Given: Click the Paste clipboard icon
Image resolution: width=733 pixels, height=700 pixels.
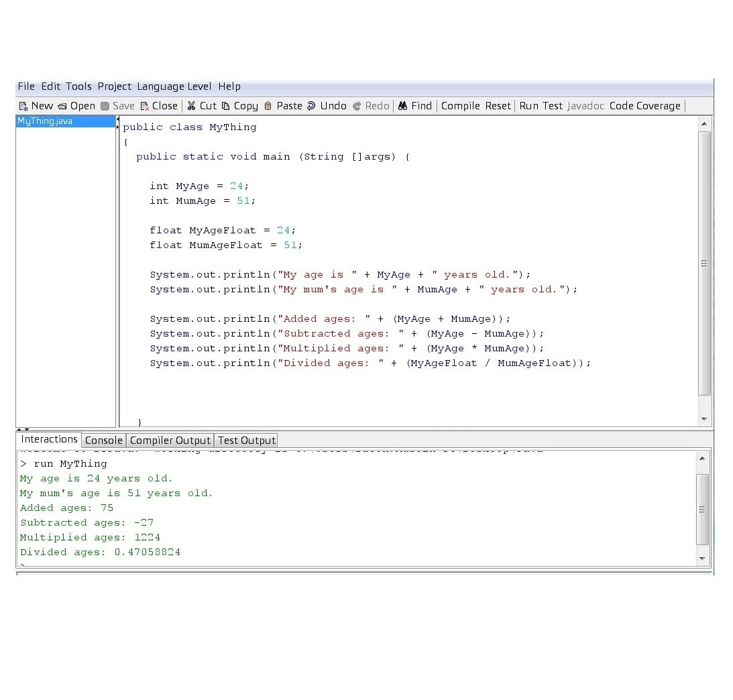Looking at the screenshot, I should pyautogui.click(x=268, y=106).
